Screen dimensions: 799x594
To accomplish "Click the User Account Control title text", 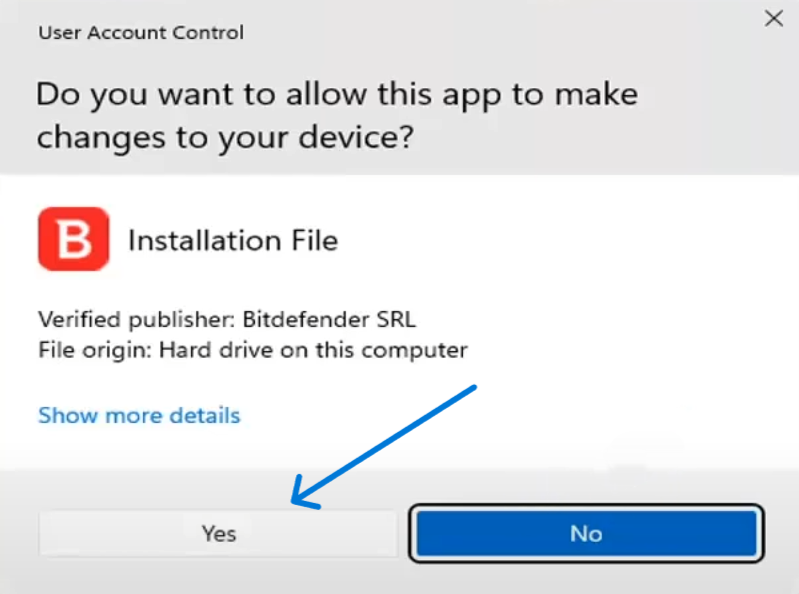I will tap(140, 33).
